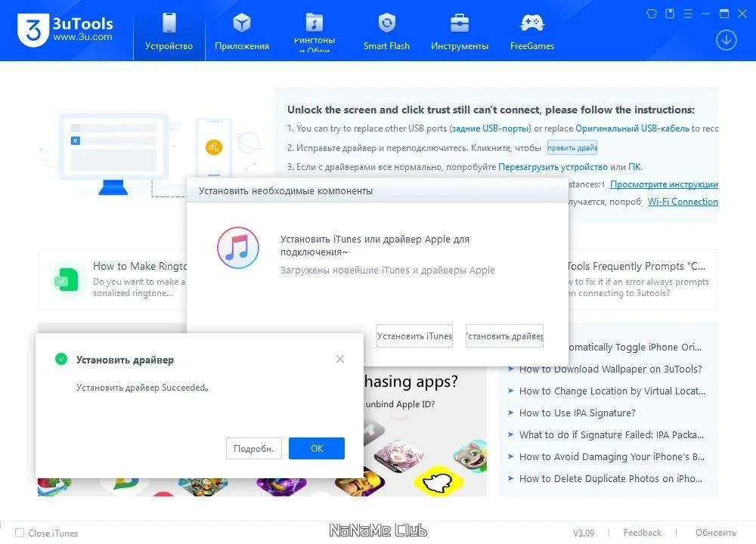Screen dimensions: 756x544
Task: Click the iTunes music note icon
Action: pos(238,248)
